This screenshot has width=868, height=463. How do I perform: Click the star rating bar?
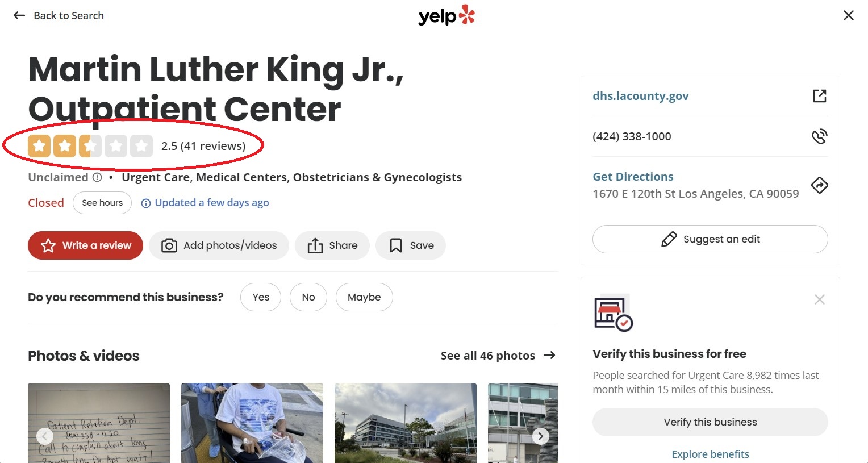pos(90,146)
